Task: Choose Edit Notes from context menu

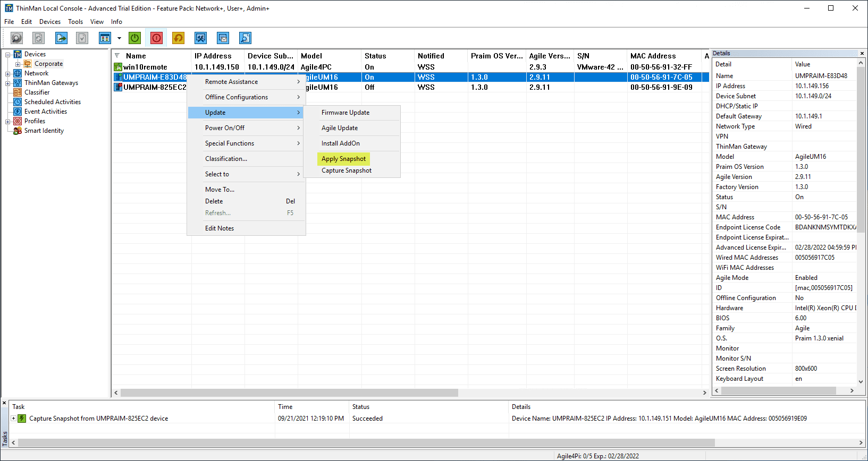Action: pos(247,228)
